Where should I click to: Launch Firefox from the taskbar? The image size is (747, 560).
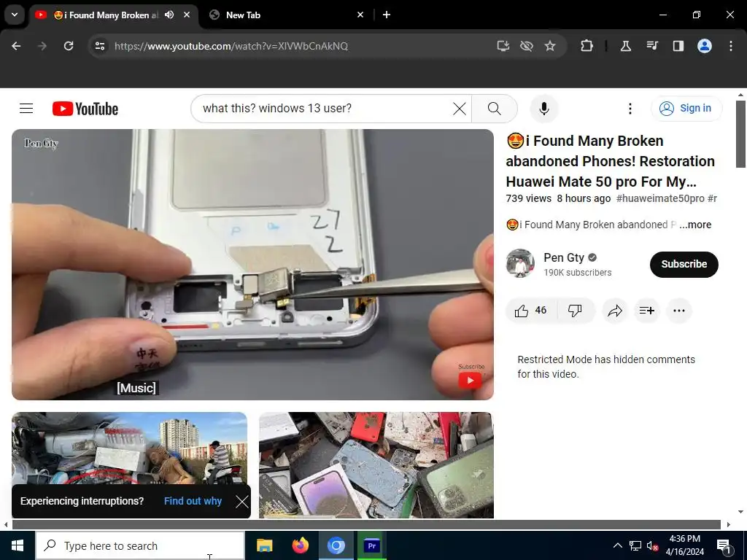coord(300,545)
